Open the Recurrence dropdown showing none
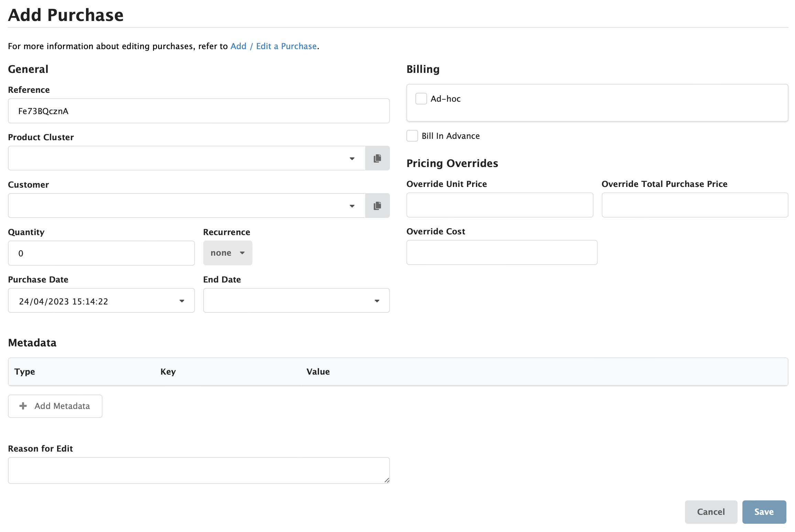795x532 pixels. 227,253
